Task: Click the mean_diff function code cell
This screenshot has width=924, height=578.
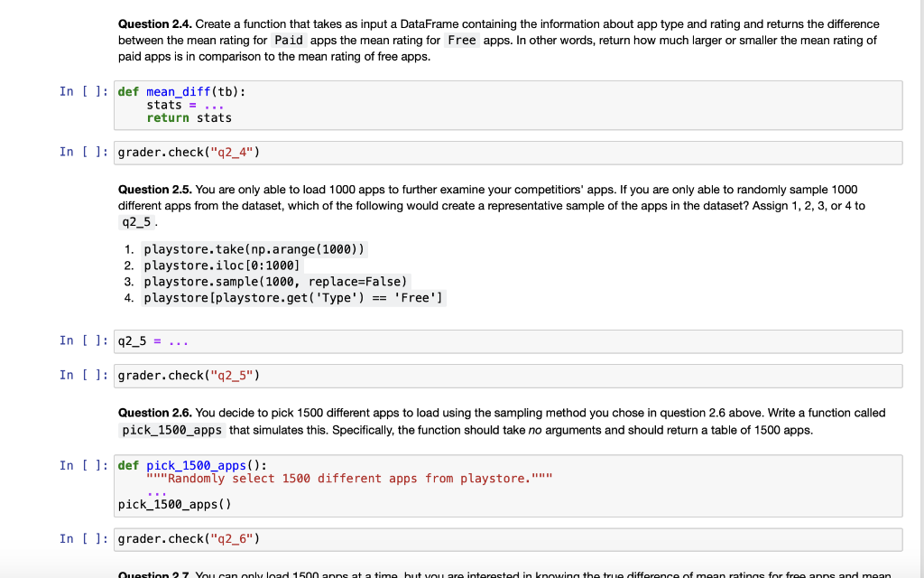Action: (508, 105)
